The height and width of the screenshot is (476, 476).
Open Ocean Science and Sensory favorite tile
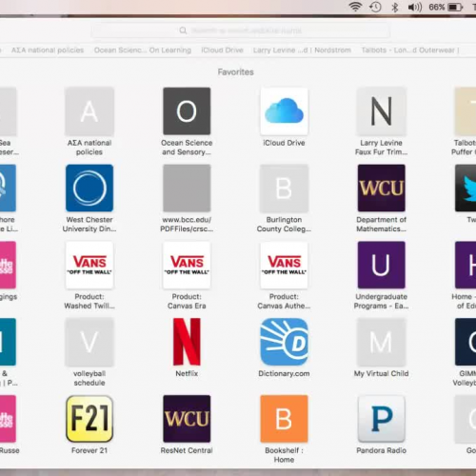(187, 111)
